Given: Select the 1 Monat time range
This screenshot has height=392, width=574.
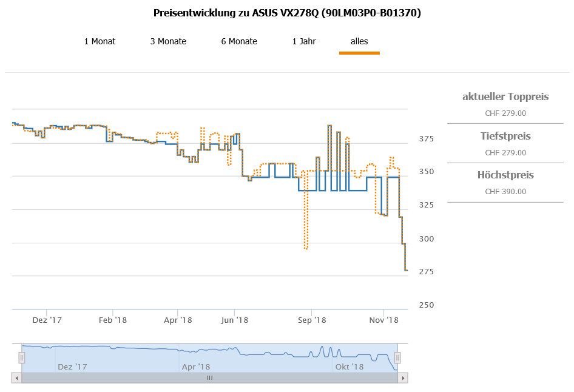Looking at the screenshot, I should [x=100, y=41].
